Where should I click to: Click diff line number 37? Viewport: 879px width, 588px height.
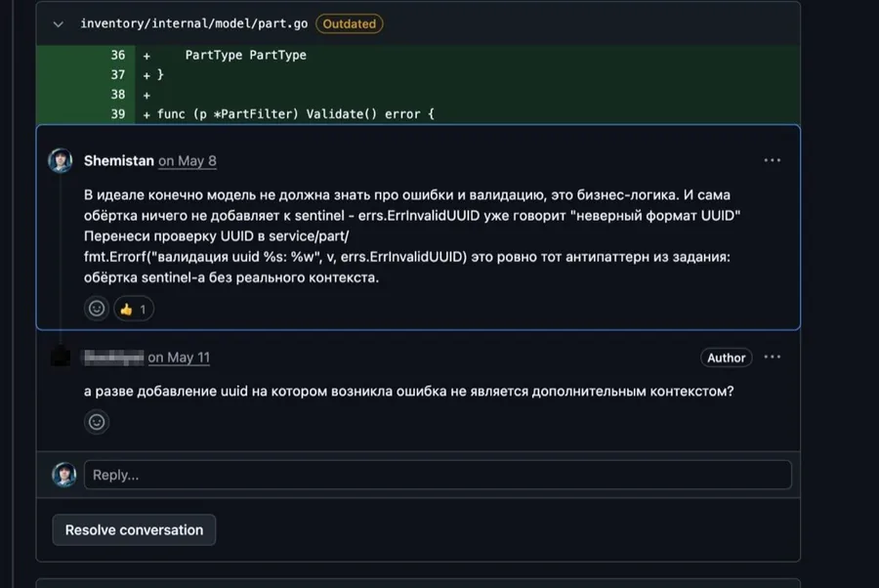[118, 75]
